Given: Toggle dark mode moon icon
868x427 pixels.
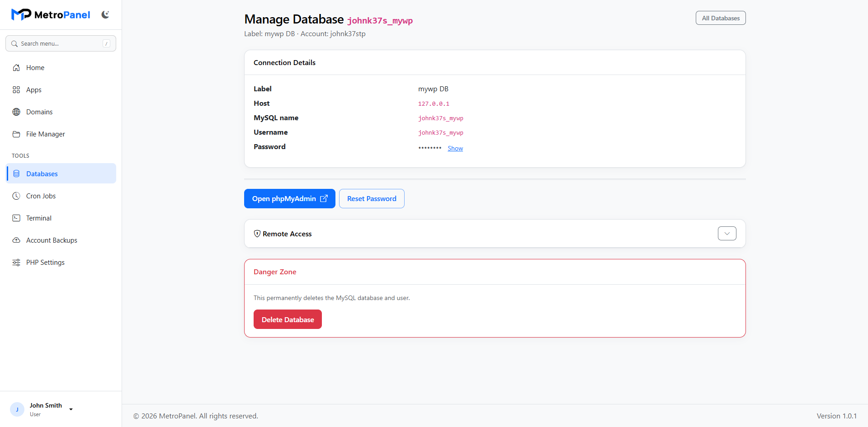Looking at the screenshot, I should pos(105,15).
